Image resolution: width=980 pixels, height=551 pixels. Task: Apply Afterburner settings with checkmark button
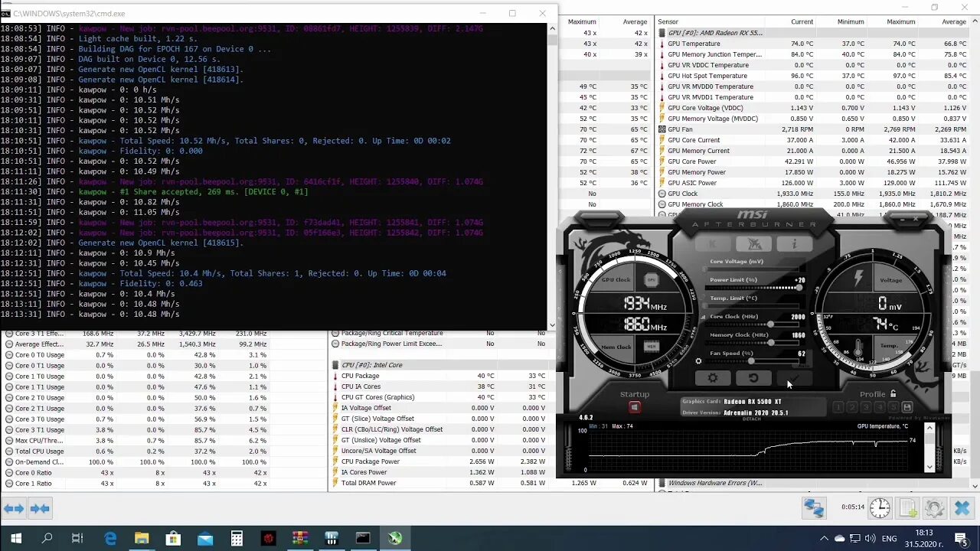[794, 378]
